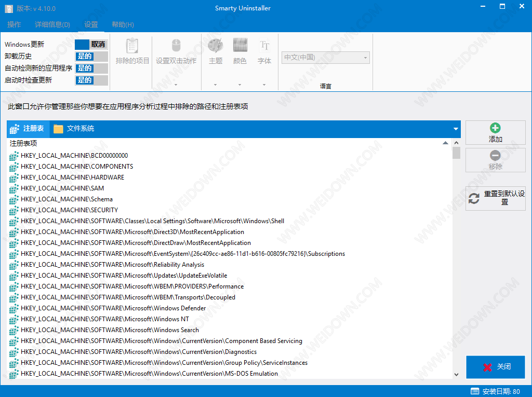Select the WBEM\Transports\Decoupled row
Screen dimensions: 532x397
[x=229, y=298]
